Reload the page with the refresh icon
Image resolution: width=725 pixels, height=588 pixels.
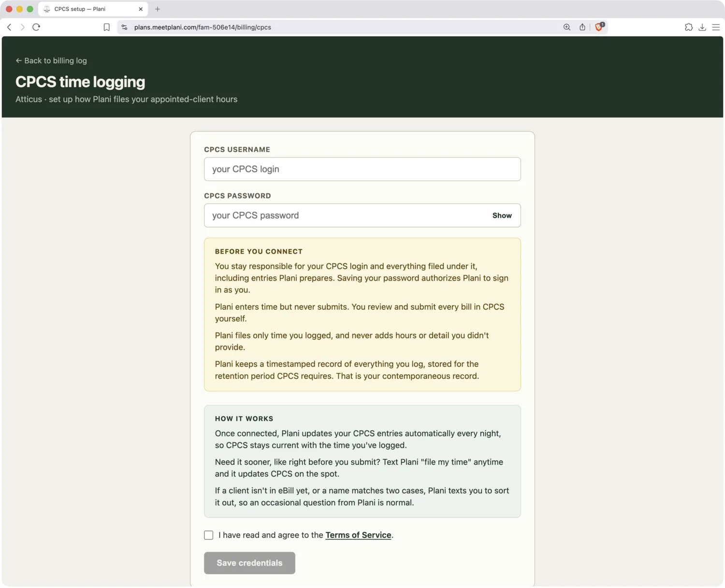36,27
